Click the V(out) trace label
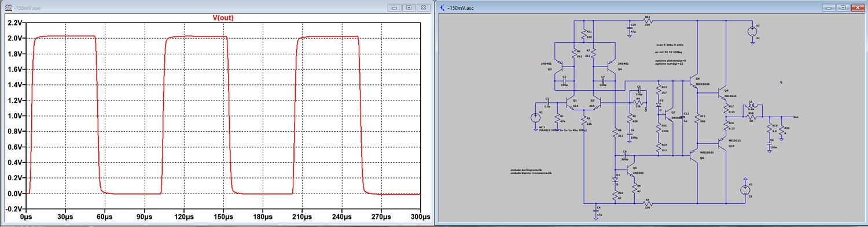The width and height of the screenshot is (868, 227). (x=223, y=18)
